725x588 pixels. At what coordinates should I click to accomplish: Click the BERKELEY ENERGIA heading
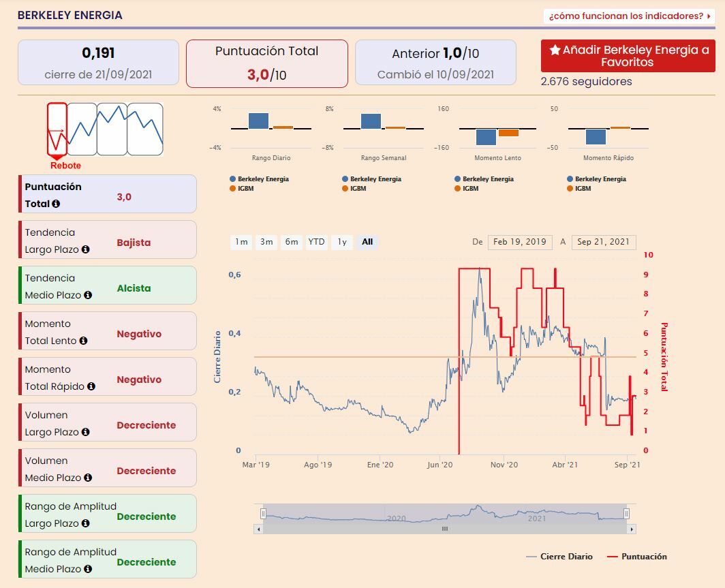pyautogui.click(x=70, y=15)
